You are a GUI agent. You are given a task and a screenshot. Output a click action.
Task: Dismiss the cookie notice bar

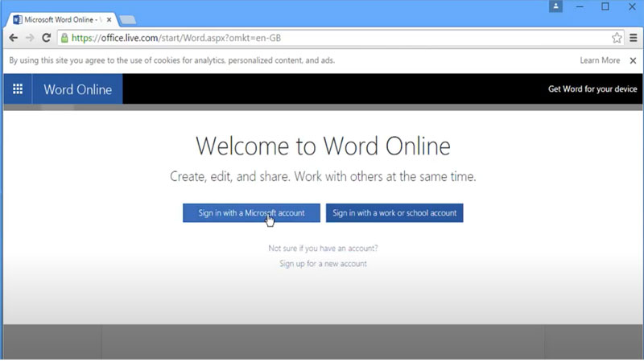pos(633,61)
